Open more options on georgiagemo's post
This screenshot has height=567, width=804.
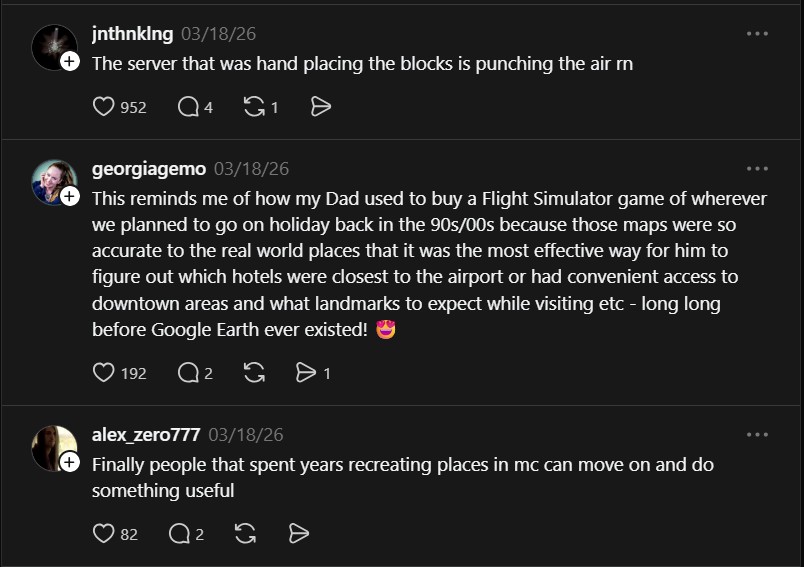pyautogui.click(x=757, y=169)
